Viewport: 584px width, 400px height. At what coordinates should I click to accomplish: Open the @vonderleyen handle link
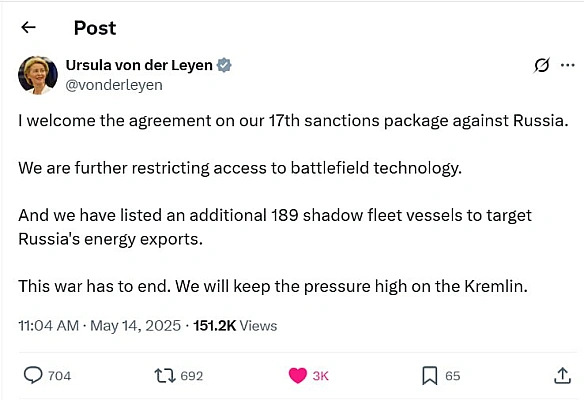(114, 85)
